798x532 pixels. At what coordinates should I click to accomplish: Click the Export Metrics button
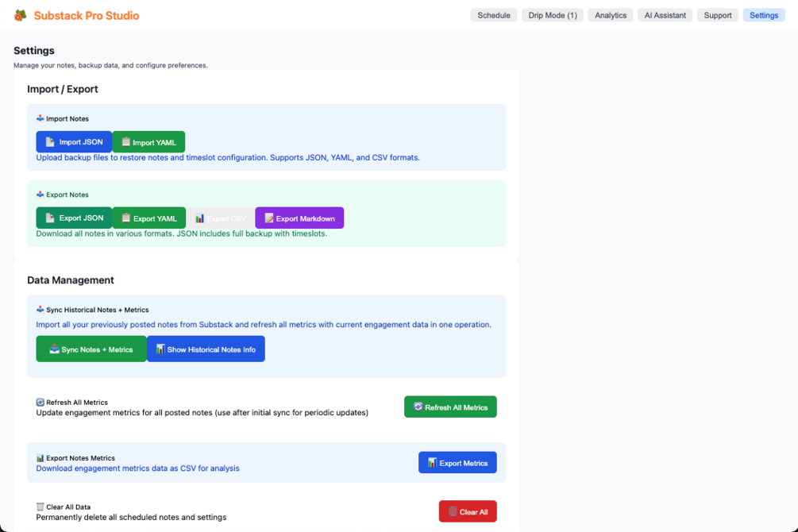click(457, 463)
